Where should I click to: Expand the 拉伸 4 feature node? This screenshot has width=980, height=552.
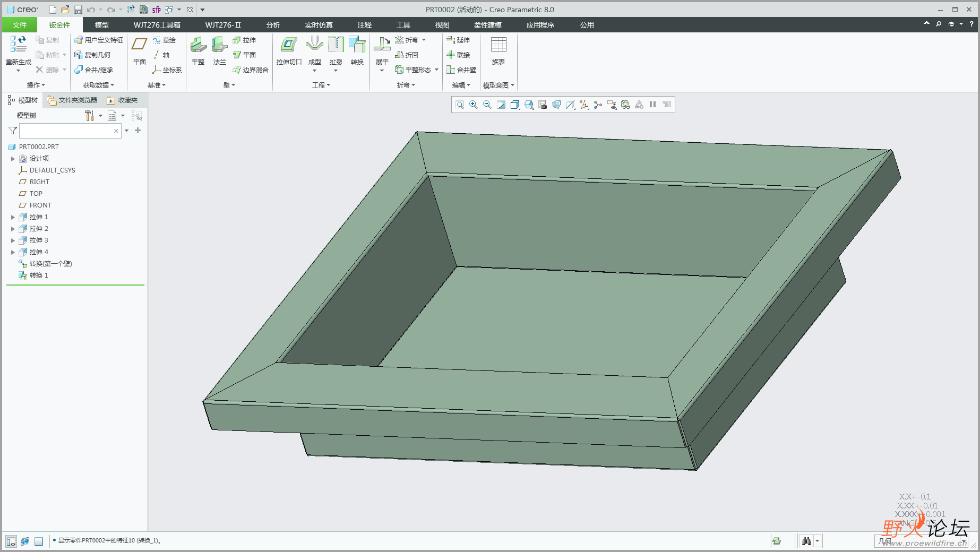coord(13,252)
